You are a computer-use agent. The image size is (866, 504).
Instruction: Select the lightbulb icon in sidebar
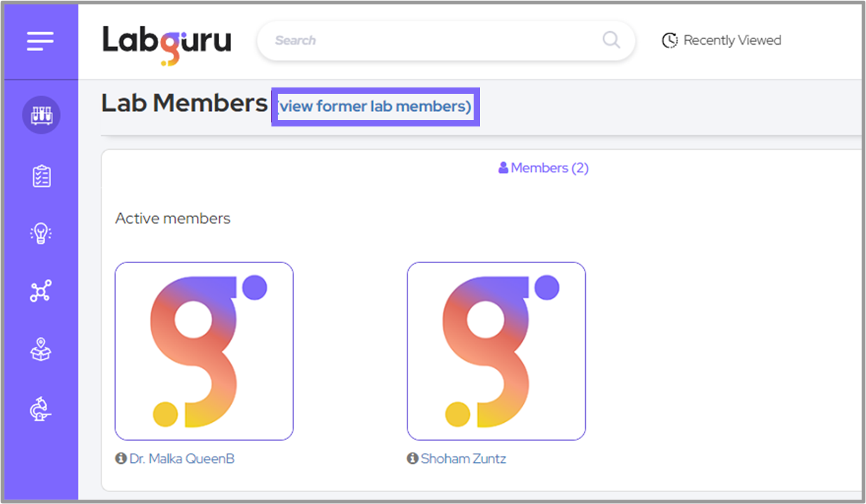[x=41, y=234]
